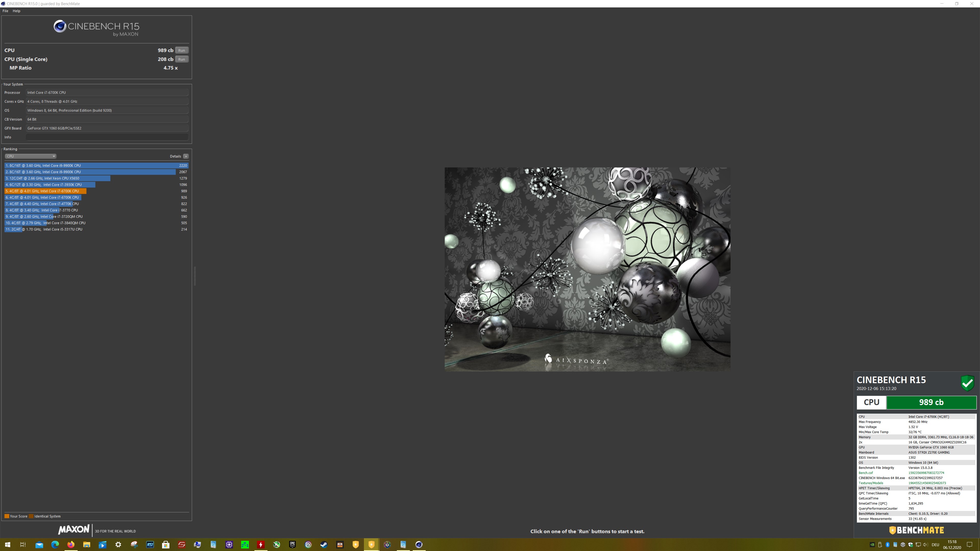Open the Action Center notifications icon
This screenshot has width=980, height=551.
[x=970, y=545]
